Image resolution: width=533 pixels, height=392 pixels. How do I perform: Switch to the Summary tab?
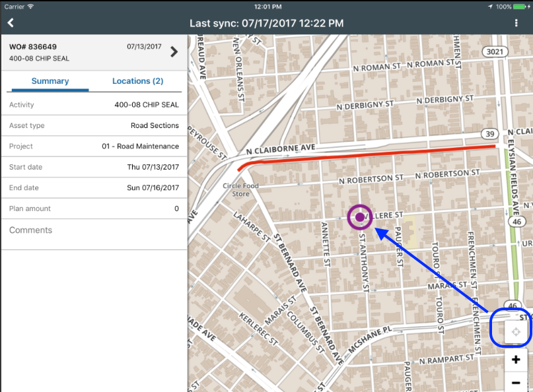pyautogui.click(x=50, y=81)
